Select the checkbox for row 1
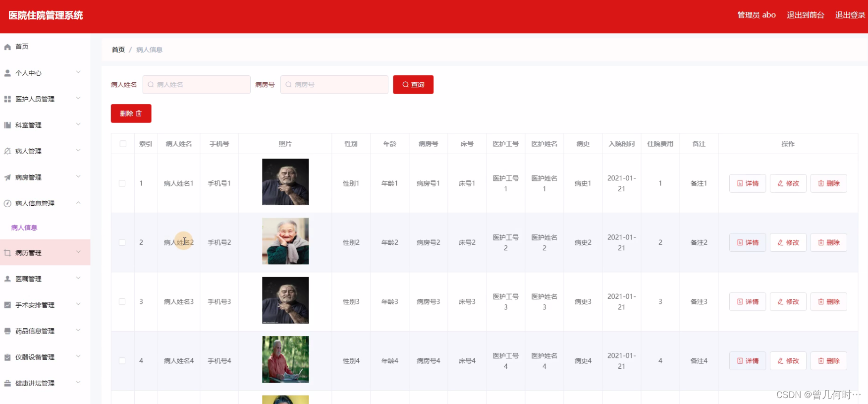 click(x=122, y=183)
